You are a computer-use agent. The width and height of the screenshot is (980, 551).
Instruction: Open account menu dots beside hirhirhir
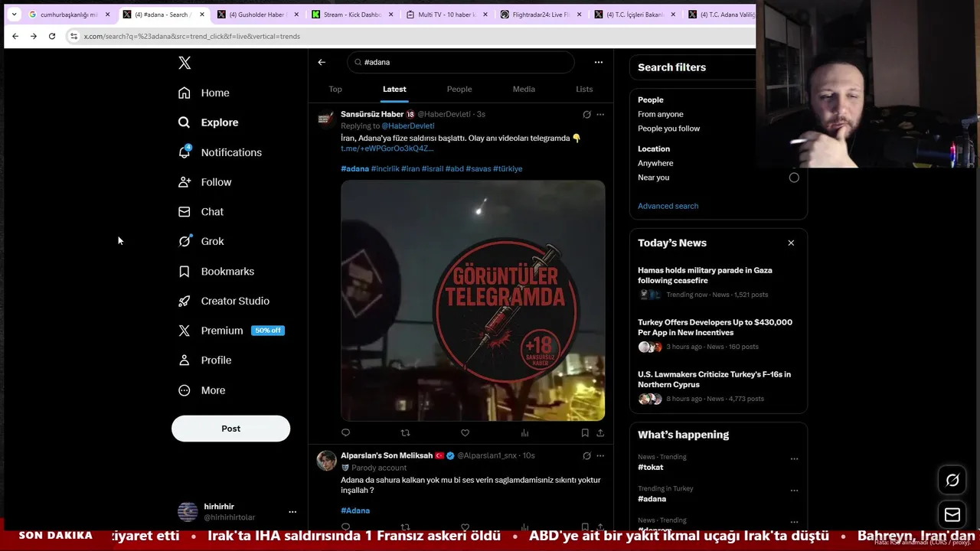click(292, 512)
